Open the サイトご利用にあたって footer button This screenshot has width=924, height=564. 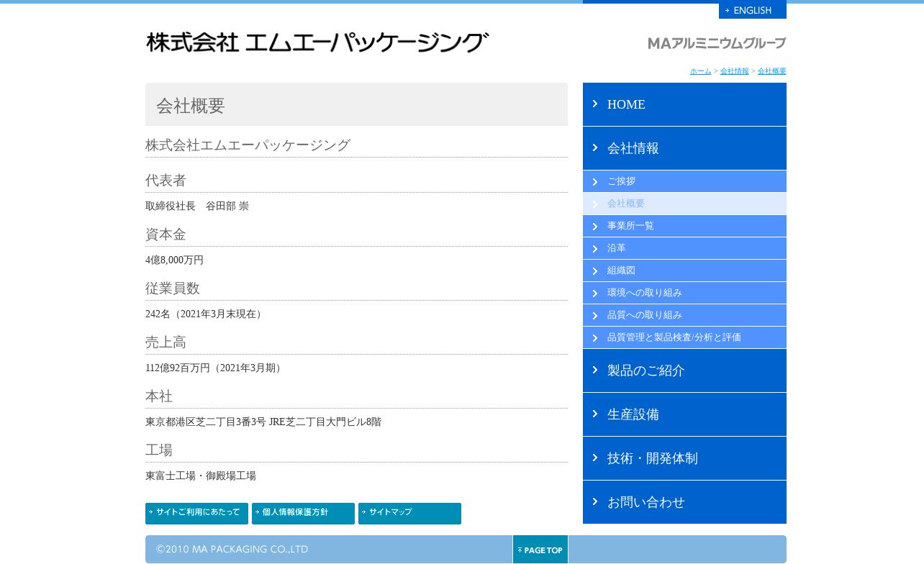[196, 514]
